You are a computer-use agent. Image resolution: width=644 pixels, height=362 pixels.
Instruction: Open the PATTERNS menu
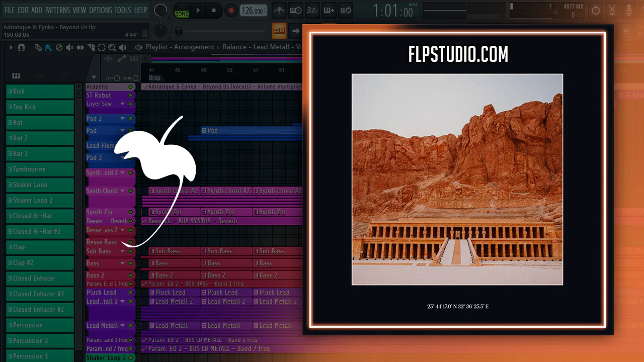[x=57, y=10]
